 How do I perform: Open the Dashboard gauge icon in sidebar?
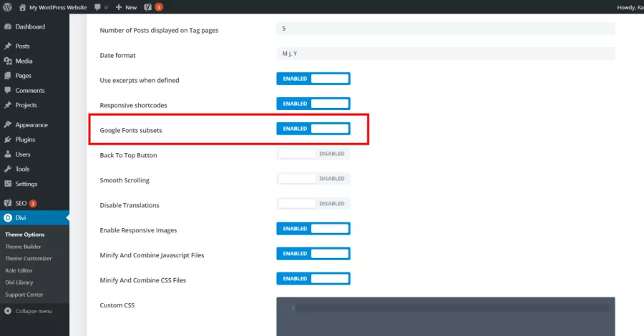8,26
